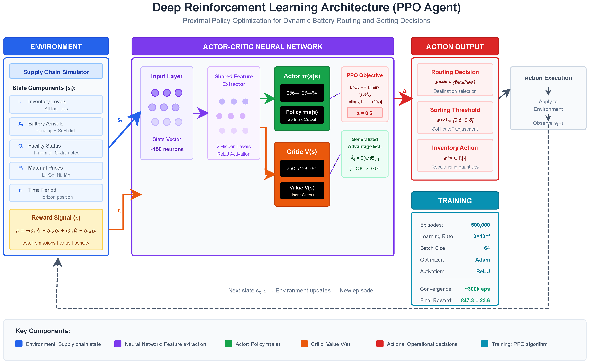Click the orange Critic legend swatch

pos(304,344)
